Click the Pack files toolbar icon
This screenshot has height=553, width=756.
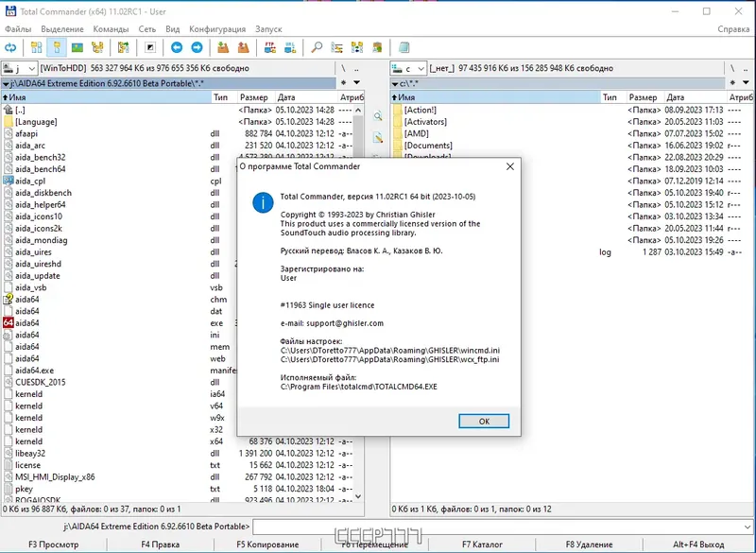tap(223, 47)
